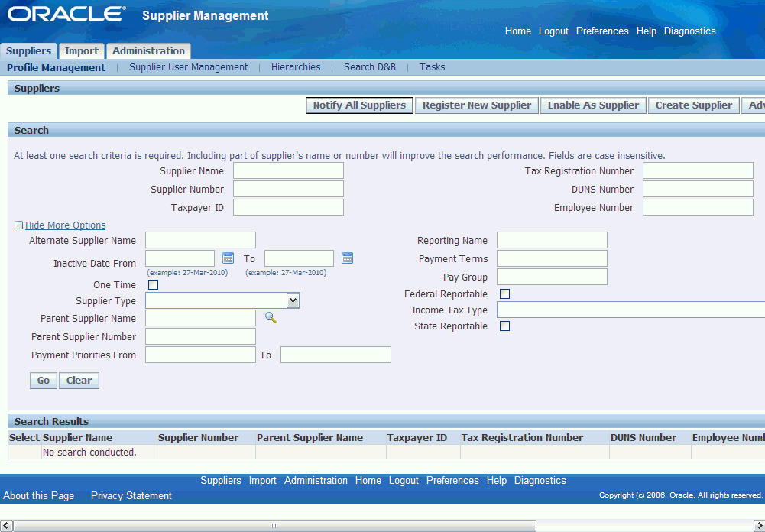Select the Profile Management subtab
Image resolution: width=765 pixels, height=532 pixels.
(x=56, y=67)
